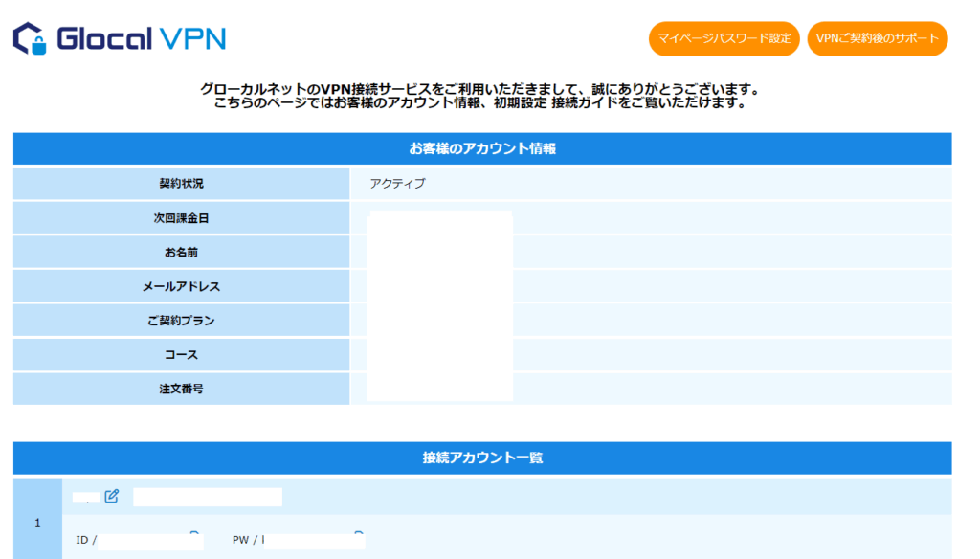980x559 pixels.
Task: Click the Glocal VPN shield-lock logo icon
Action: click(x=30, y=38)
